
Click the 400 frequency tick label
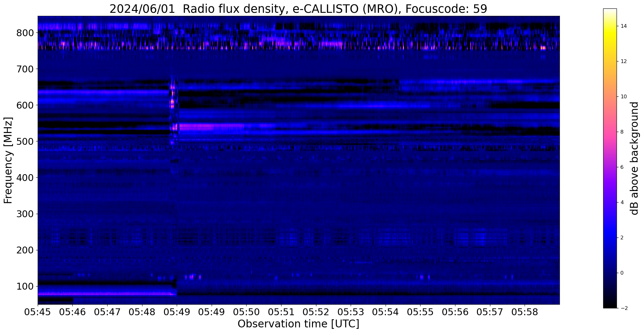(x=25, y=178)
